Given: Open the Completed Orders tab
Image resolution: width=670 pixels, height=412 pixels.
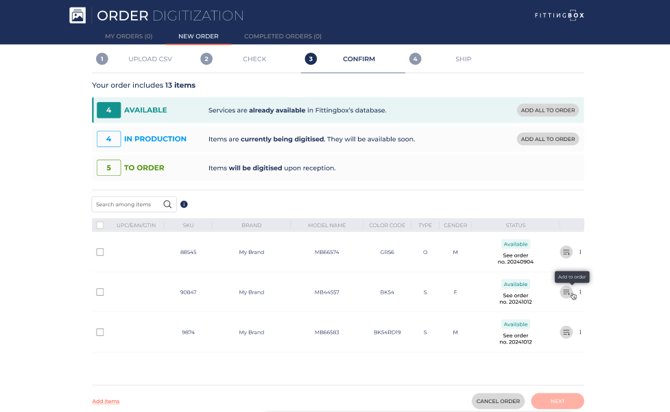Looking at the screenshot, I should click(282, 36).
